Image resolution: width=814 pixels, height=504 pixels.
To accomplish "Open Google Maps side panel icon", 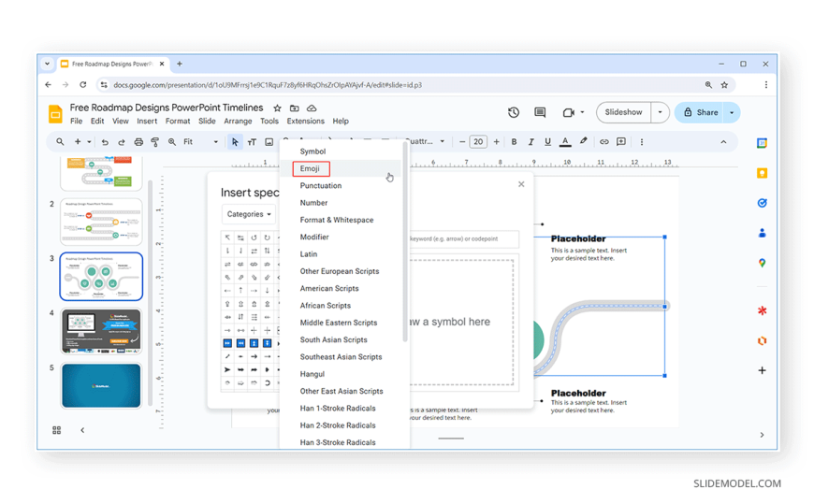I will (762, 263).
